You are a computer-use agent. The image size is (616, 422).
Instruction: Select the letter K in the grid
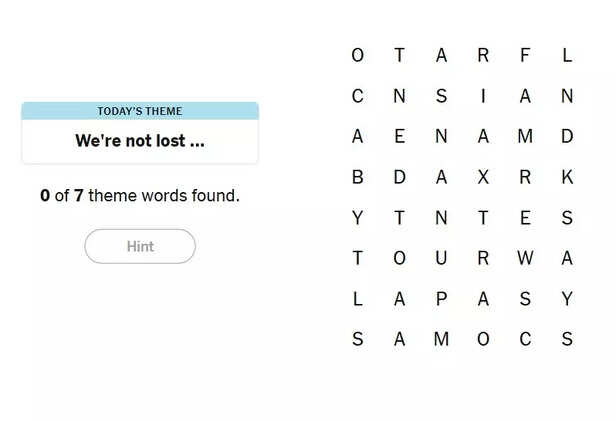[x=567, y=178]
